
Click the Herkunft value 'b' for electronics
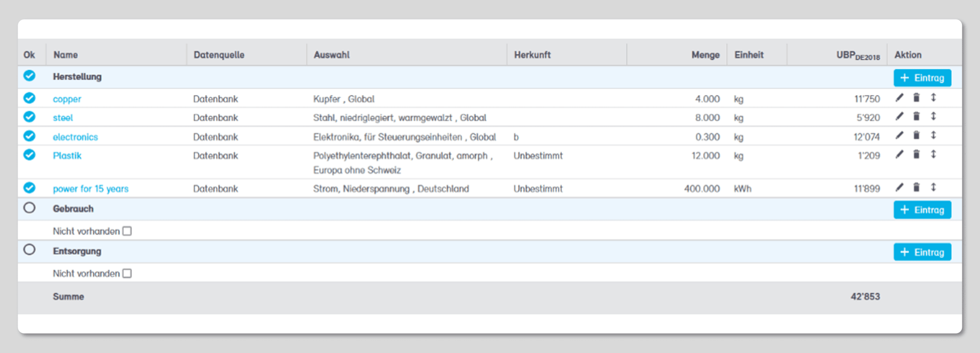(x=516, y=137)
